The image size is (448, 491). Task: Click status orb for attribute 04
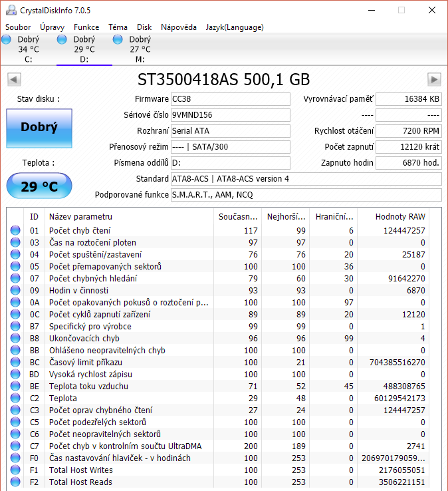(15, 254)
